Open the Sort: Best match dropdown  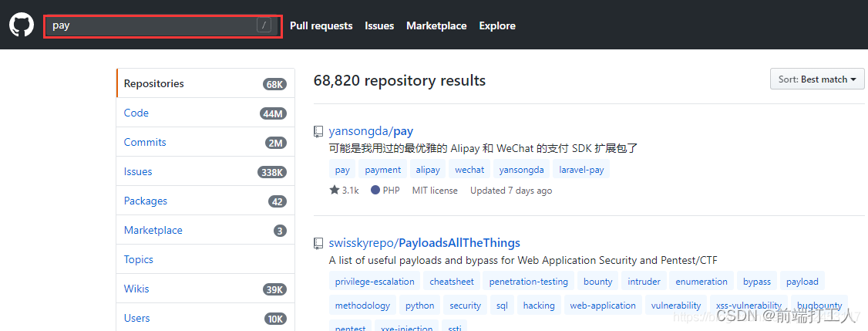click(x=817, y=79)
